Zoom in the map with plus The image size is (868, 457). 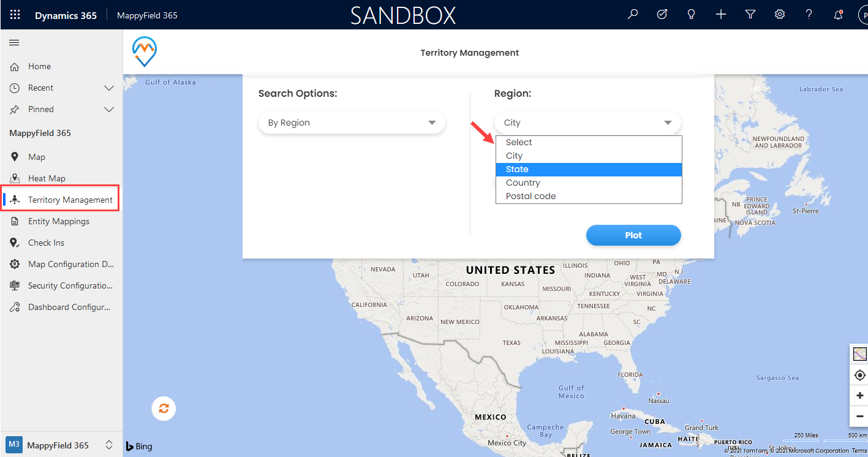pyautogui.click(x=859, y=396)
